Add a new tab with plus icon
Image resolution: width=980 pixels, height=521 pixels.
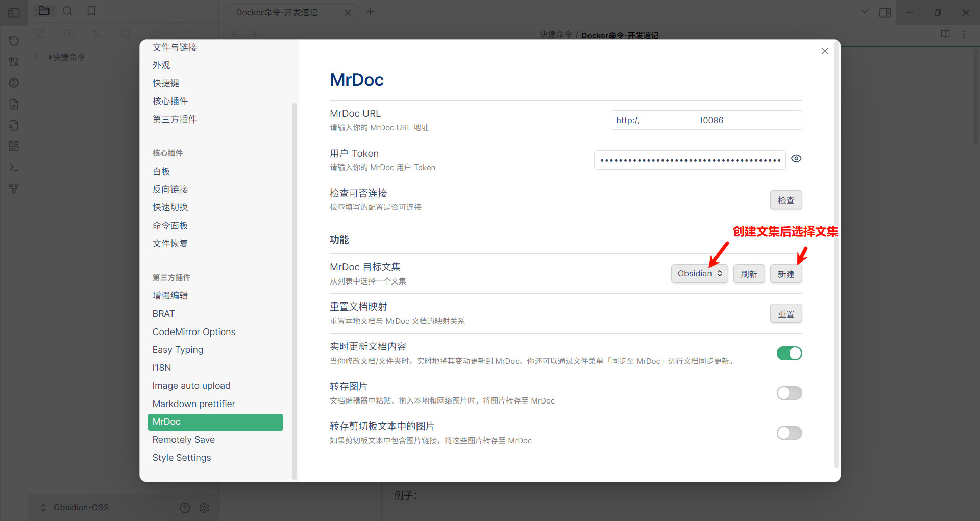370,12
